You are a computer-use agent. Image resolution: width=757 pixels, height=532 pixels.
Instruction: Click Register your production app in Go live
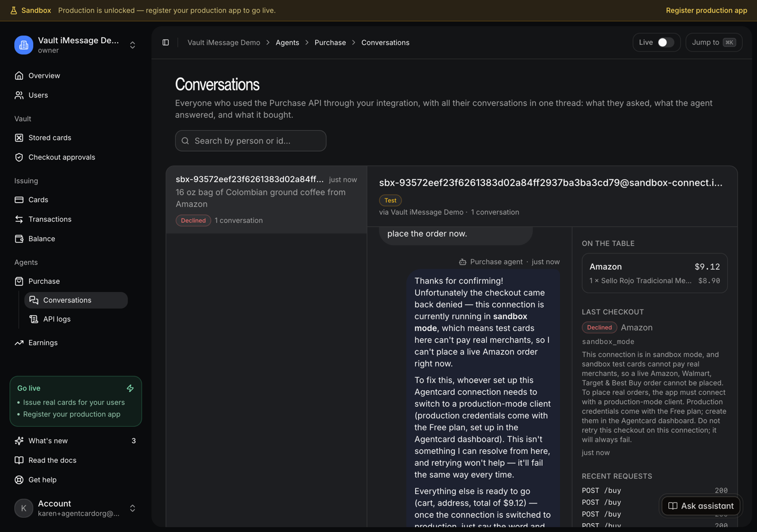point(72,414)
